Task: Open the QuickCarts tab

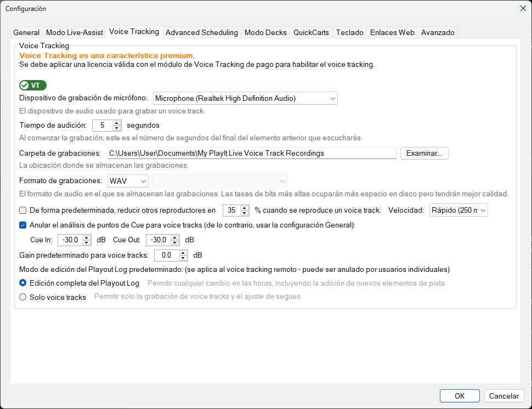Action: coord(311,32)
